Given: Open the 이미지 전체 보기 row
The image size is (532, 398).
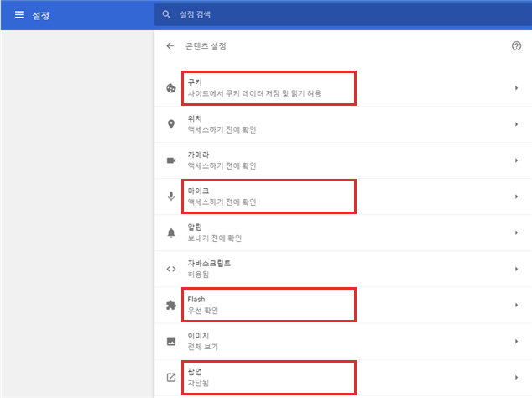Looking at the screenshot, I should pyautogui.click(x=336, y=341).
